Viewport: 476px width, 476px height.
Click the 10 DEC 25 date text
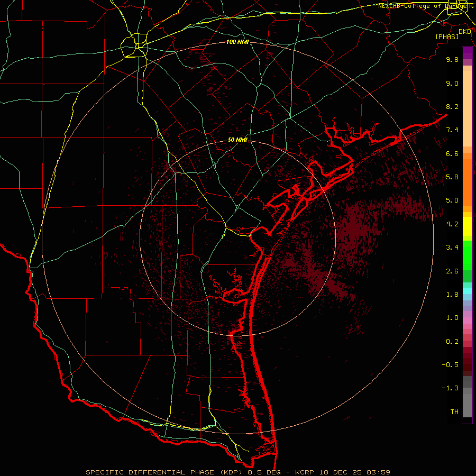342,472
